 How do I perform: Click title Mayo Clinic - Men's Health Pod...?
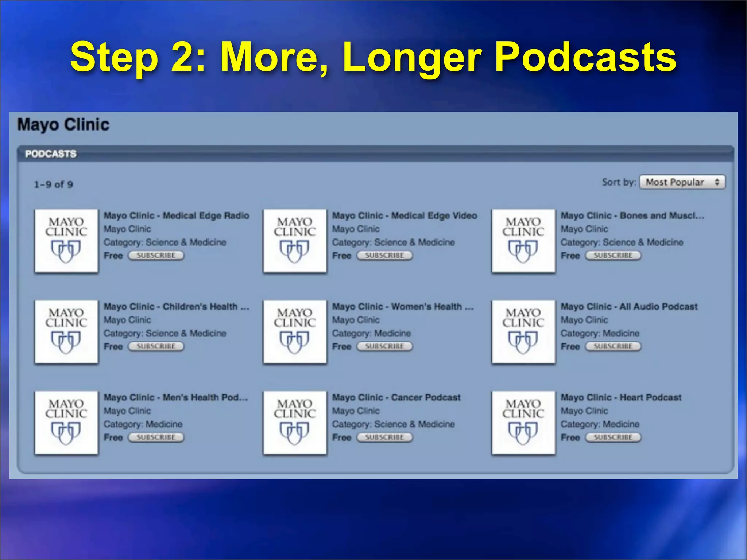(x=176, y=397)
